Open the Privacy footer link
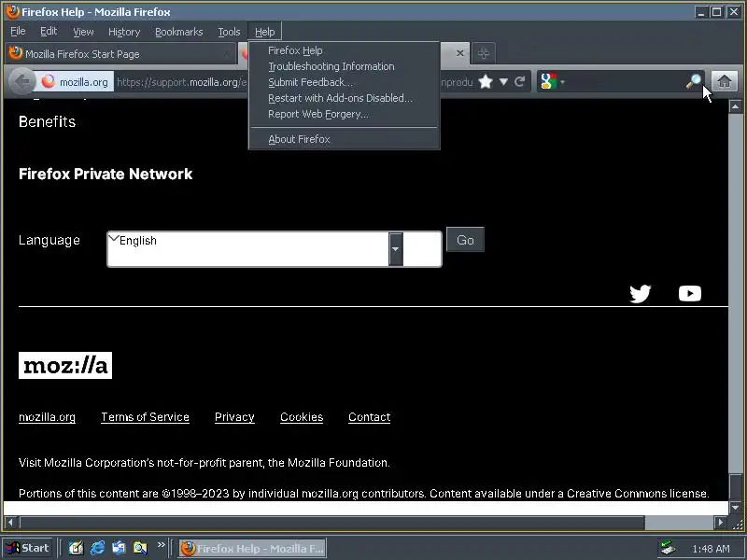The height and width of the screenshot is (560, 747). (234, 417)
